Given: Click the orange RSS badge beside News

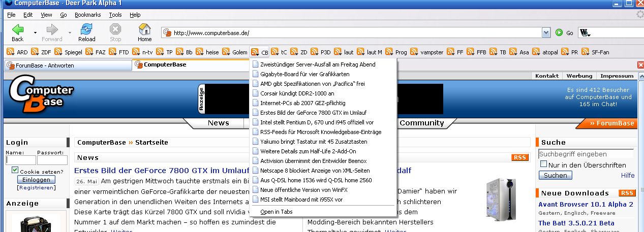Looking at the screenshot, I should pyautogui.click(x=520, y=158).
